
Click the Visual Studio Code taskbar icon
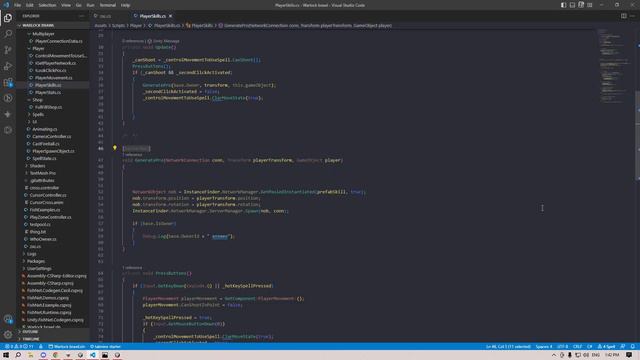point(93,355)
